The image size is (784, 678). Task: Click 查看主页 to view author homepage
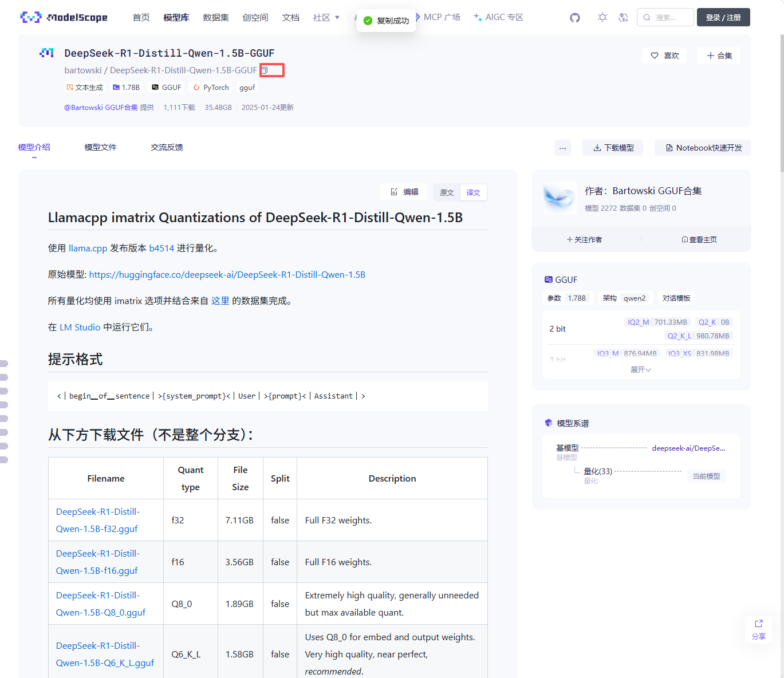point(699,239)
